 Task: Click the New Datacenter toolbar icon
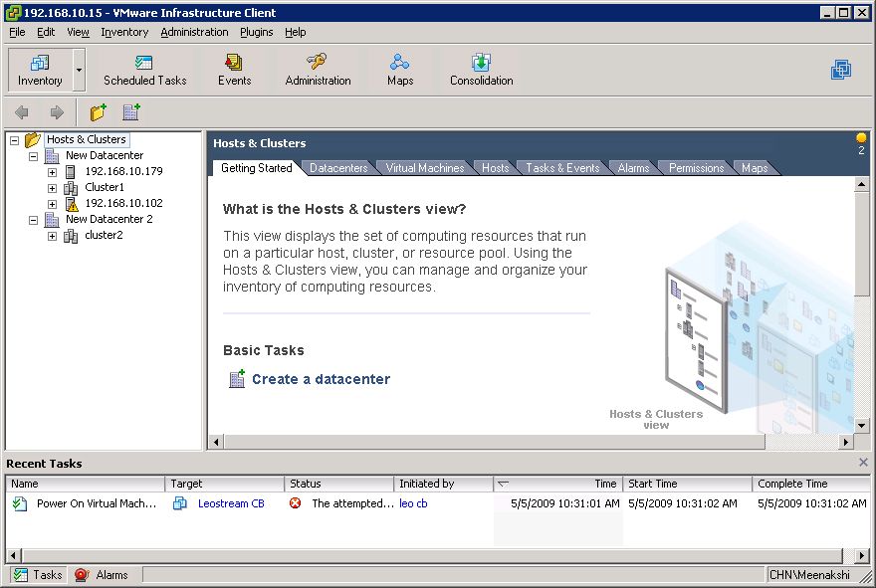pos(131,112)
